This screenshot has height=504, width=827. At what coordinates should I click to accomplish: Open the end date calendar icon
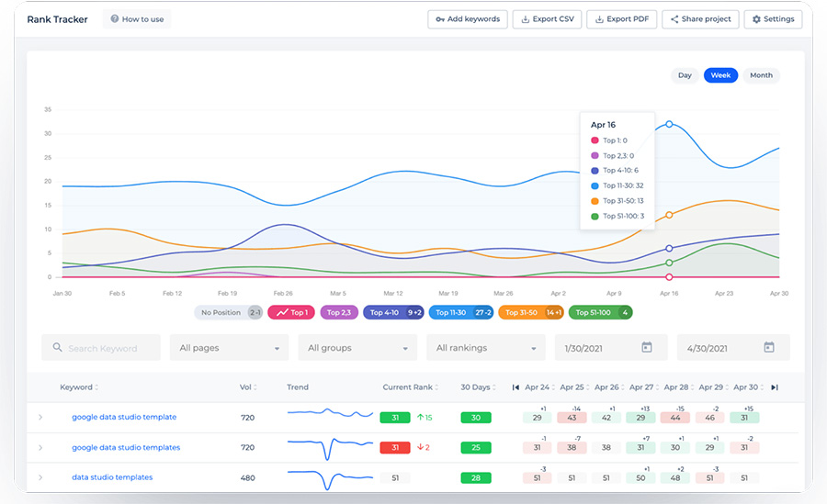[x=769, y=348]
